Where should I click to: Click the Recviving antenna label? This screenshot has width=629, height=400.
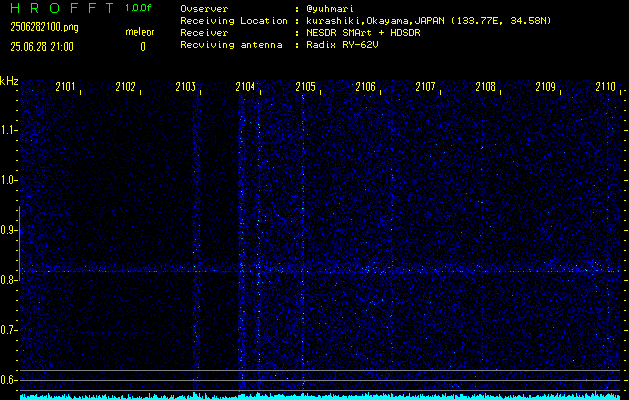[231, 45]
